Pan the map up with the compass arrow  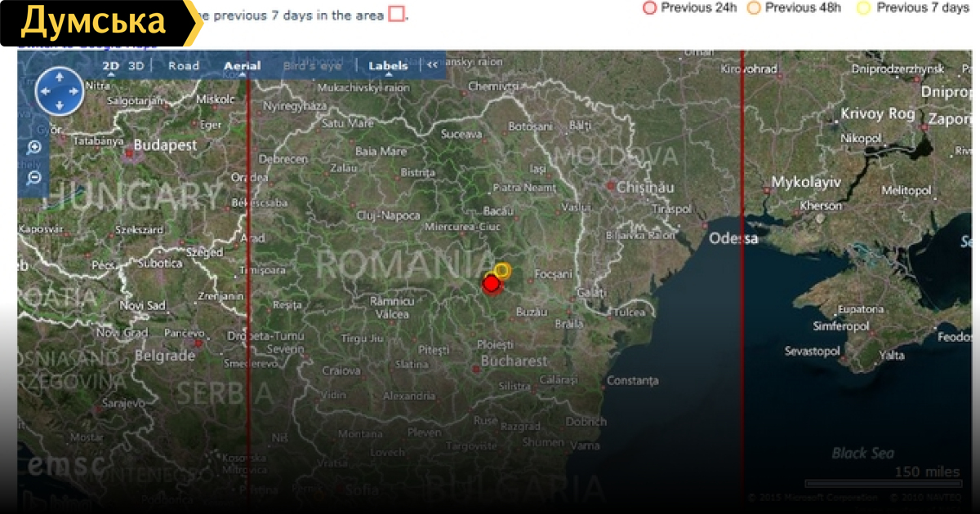tap(59, 76)
